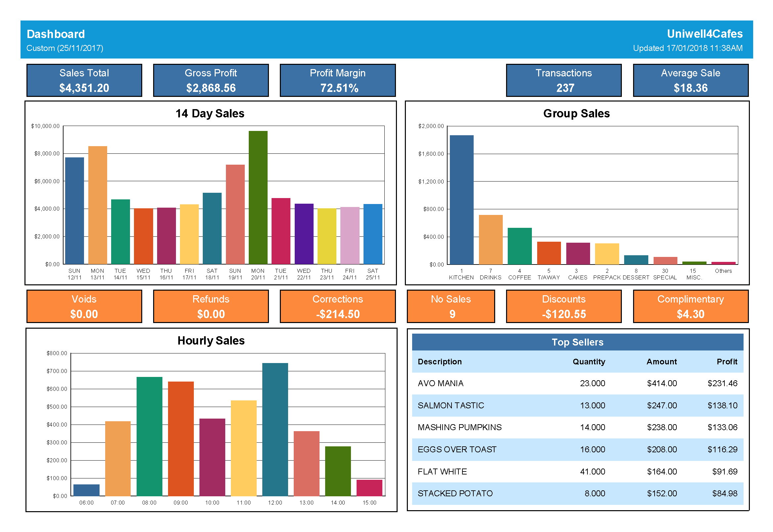Click the Profit column header

(x=727, y=362)
